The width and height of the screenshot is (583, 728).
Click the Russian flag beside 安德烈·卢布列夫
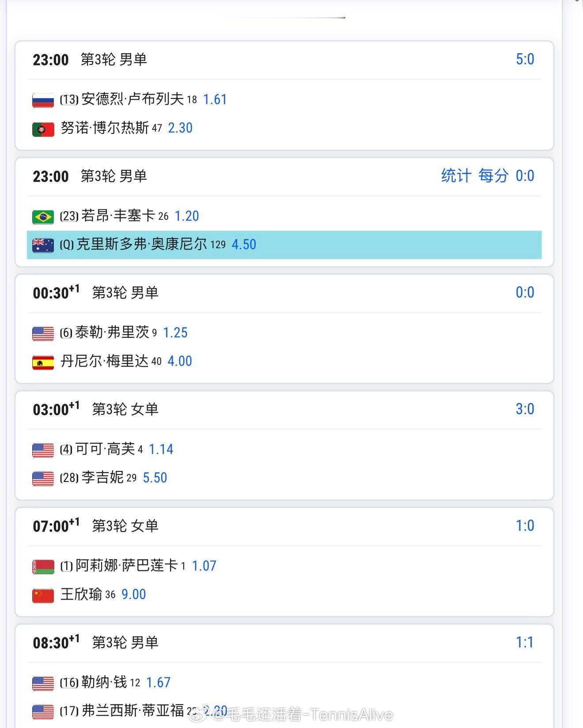[x=43, y=100]
